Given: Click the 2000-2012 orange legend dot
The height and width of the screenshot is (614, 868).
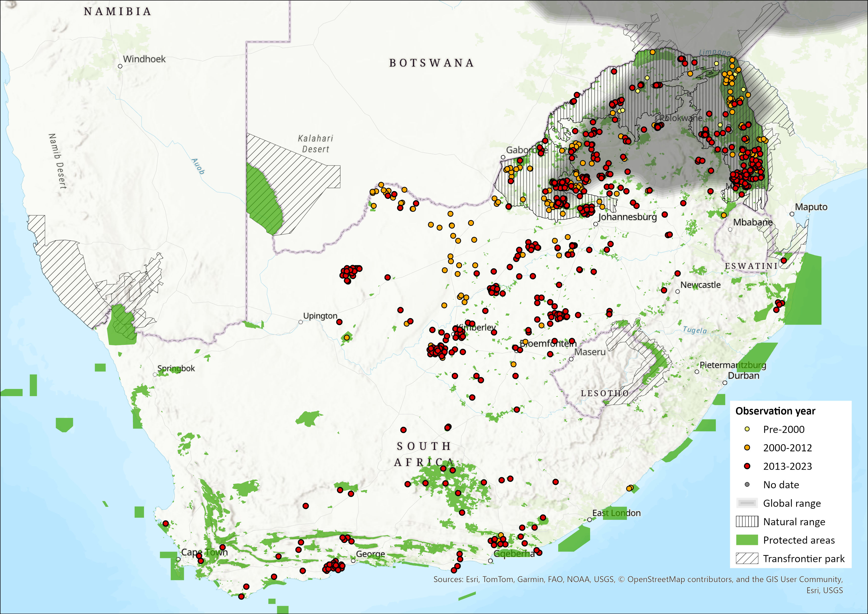Looking at the screenshot, I should [x=747, y=448].
